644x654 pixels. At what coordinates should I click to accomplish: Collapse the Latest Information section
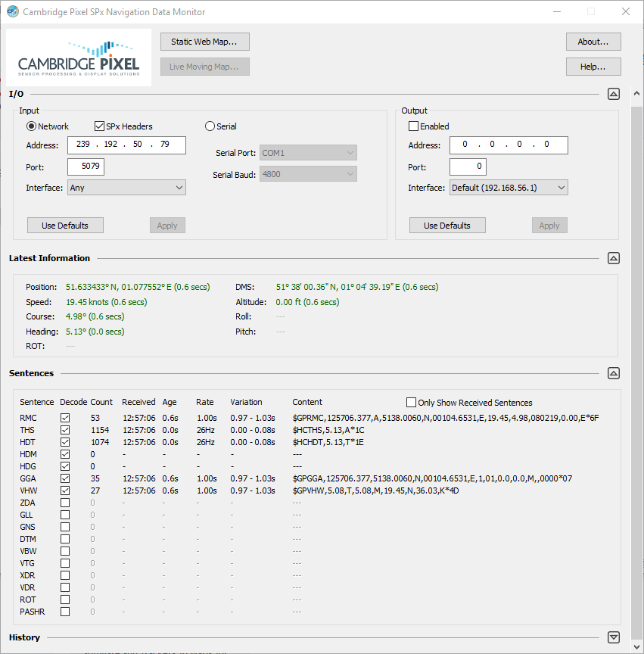pyautogui.click(x=614, y=258)
